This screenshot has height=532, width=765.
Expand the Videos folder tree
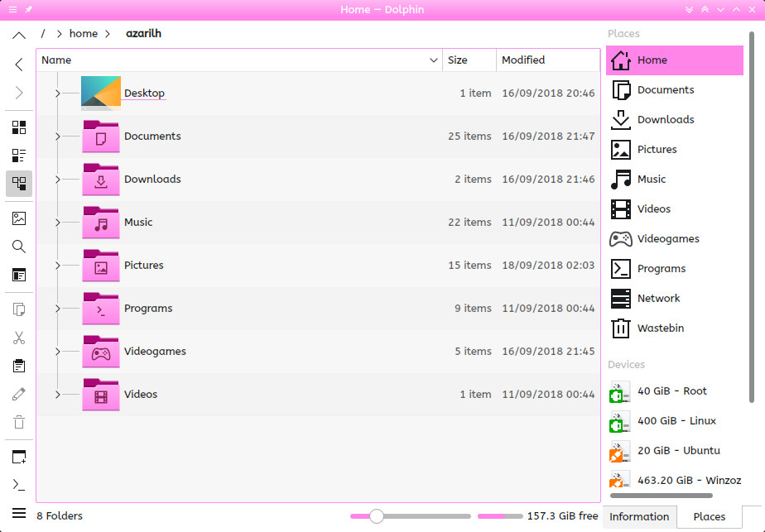click(58, 395)
